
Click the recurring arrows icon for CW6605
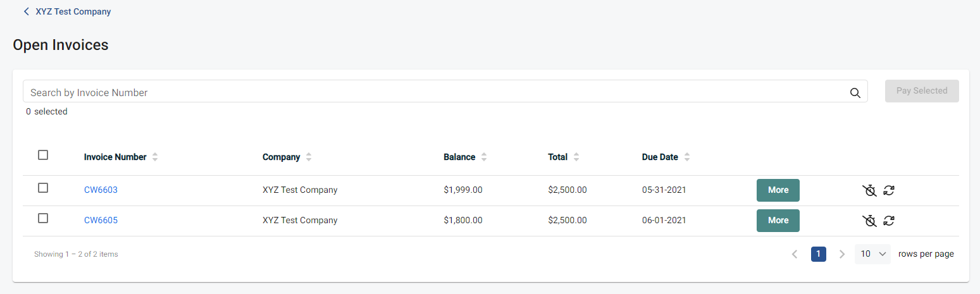click(x=889, y=221)
